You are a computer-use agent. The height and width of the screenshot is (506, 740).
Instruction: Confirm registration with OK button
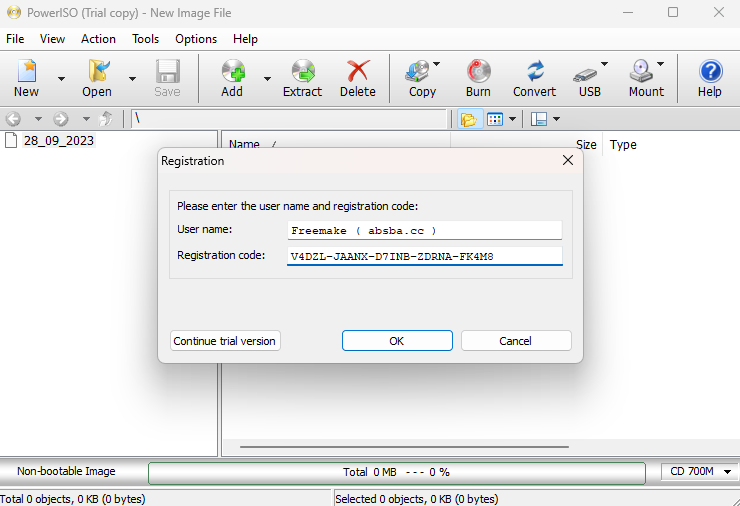pyautogui.click(x=397, y=341)
